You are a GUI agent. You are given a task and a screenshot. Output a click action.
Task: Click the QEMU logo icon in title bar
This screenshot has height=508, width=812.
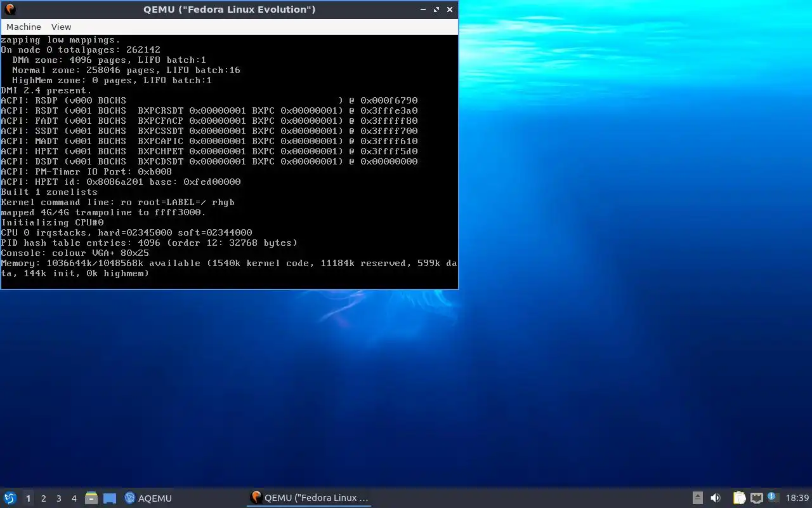[x=10, y=10]
